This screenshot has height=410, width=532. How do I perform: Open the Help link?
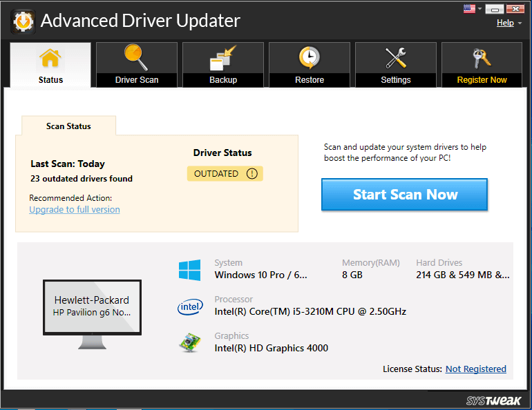pos(505,23)
